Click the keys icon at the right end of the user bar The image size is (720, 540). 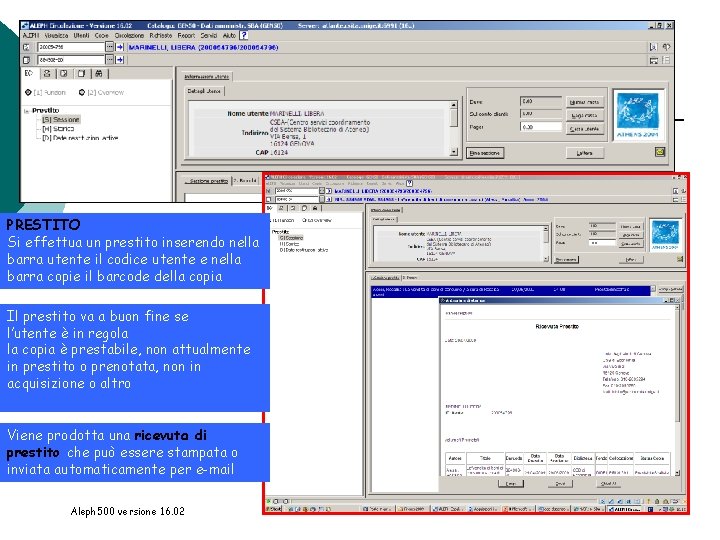point(666,47)
